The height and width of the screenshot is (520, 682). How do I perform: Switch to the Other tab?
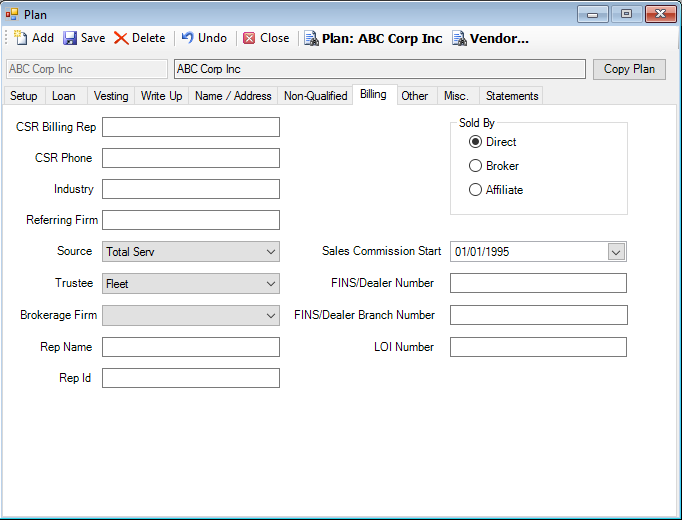click(x=415, y=96)
